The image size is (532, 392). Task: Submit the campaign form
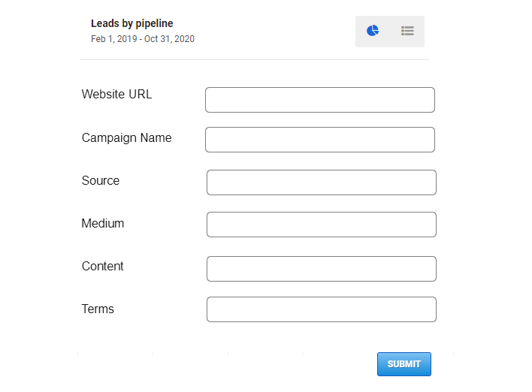coord(404,364)
